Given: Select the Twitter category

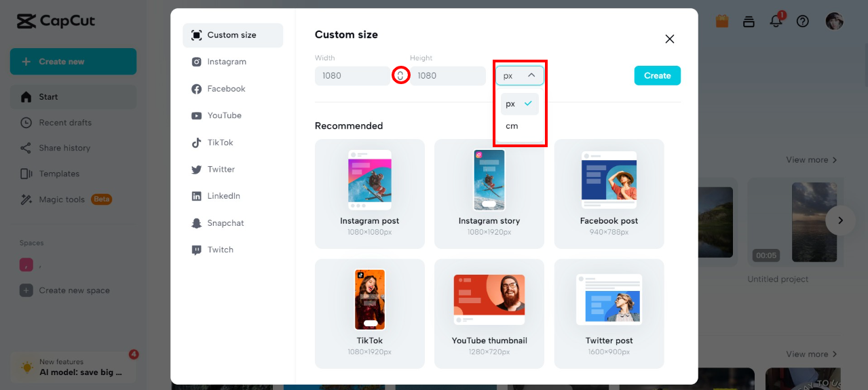Looking at the screenshot, I should click(233, 170).
